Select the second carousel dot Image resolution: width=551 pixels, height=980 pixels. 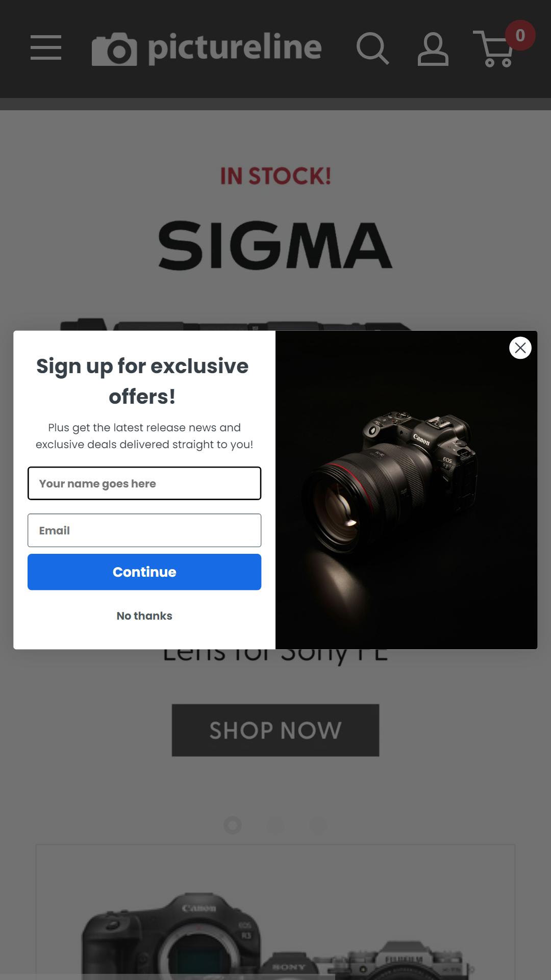coord(275,825)
